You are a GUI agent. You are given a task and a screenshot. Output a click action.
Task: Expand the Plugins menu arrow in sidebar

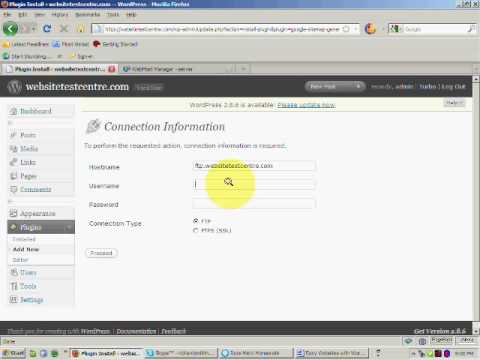[69, 227]
